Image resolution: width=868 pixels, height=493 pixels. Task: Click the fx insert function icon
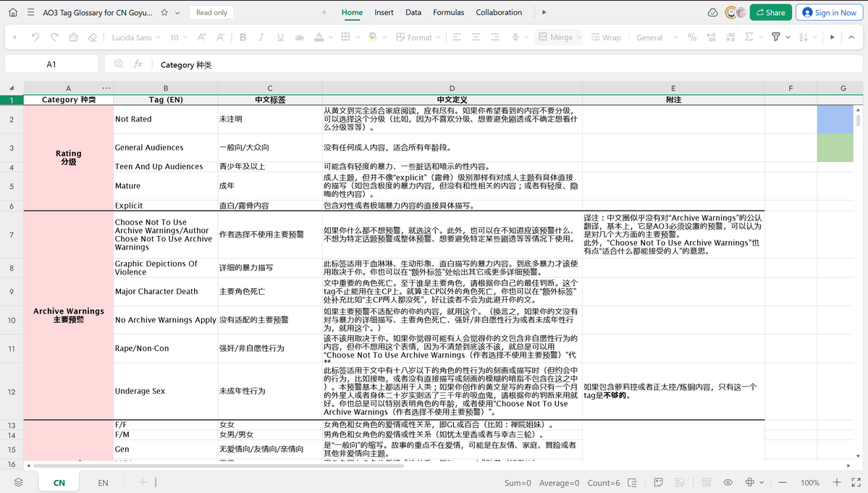tap(138, 64)
